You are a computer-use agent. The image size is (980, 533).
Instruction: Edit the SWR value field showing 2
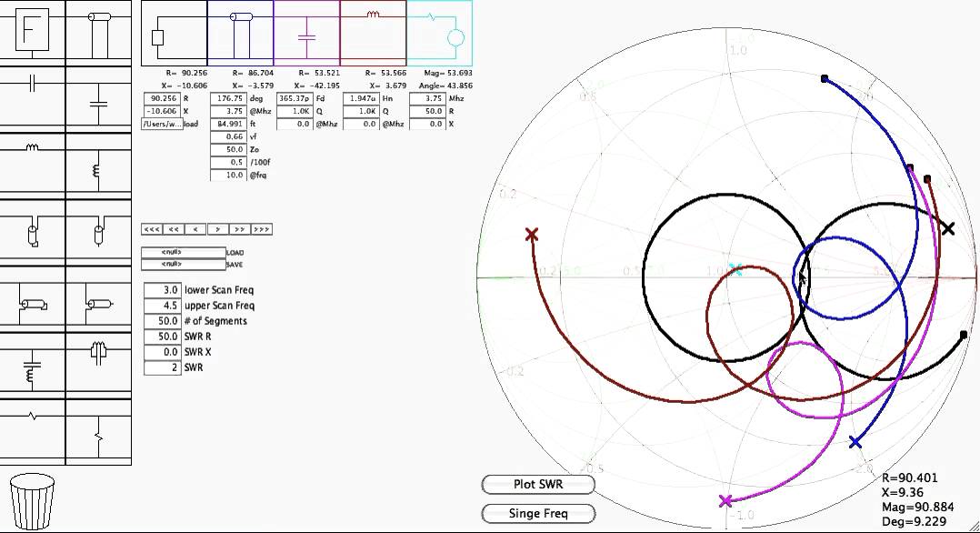[x=163, y=367]
